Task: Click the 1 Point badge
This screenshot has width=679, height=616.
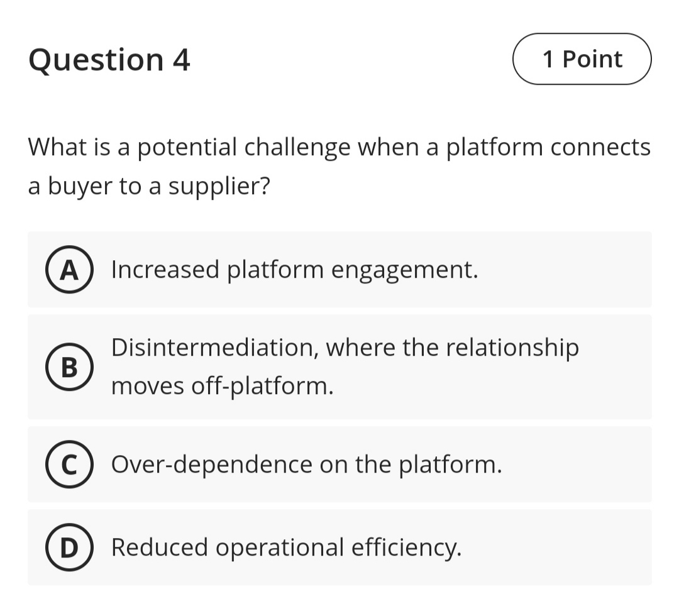Action: pyautogui.click(x=582, y=58)
